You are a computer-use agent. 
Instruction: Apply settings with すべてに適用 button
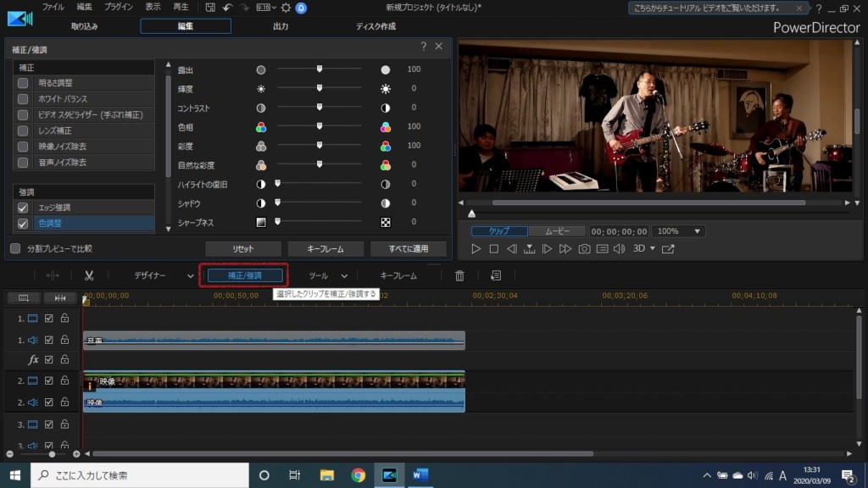[408, 249]
